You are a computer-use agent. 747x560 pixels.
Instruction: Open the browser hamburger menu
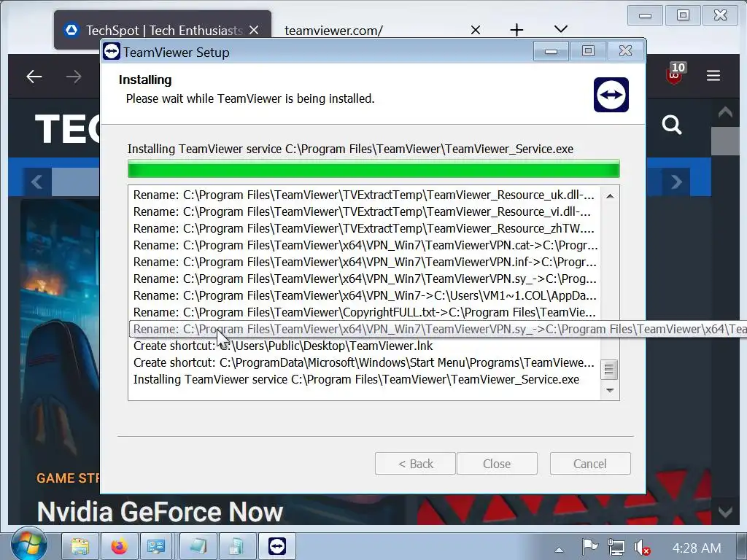pos(713,76)
